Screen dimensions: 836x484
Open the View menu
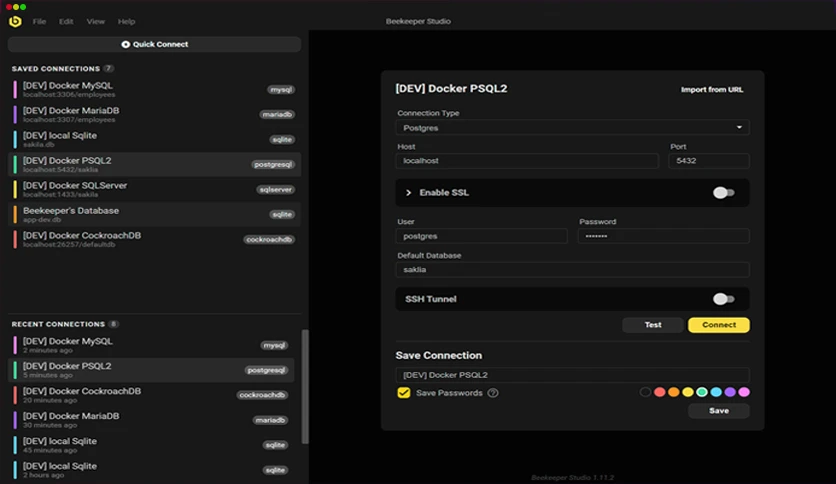pos(95,21)
